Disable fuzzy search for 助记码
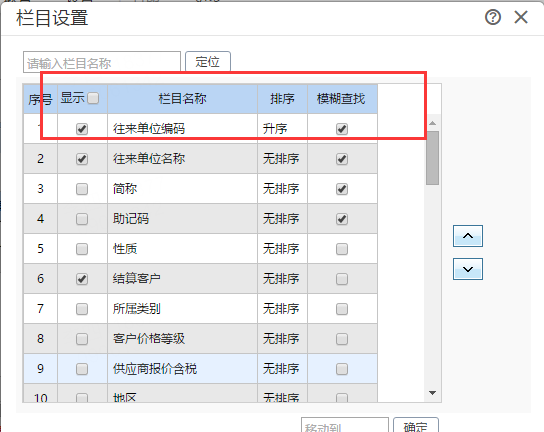The image size is (544, 432). (342, 219)
